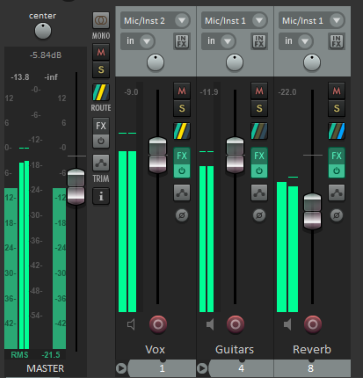Image resolution: width=363 pixels, height=378 pixels.
Task: Open the Master FX chain
Action: [101, 126]
